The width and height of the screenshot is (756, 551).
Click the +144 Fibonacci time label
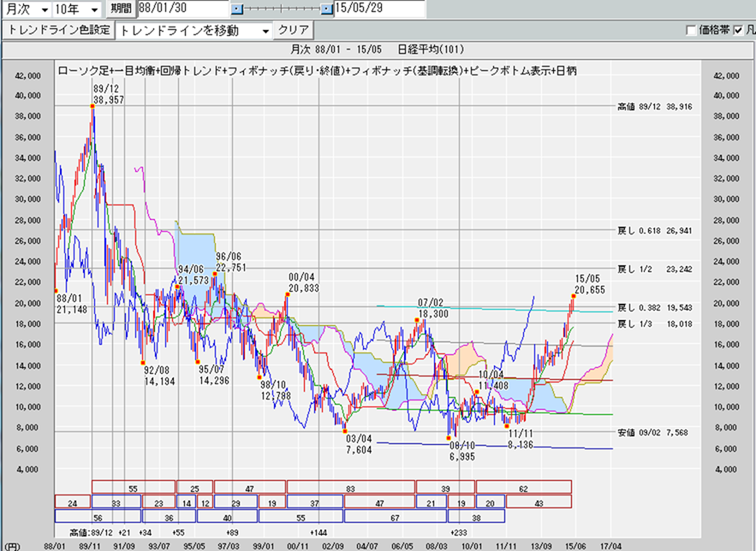click(x=318, y=532)
